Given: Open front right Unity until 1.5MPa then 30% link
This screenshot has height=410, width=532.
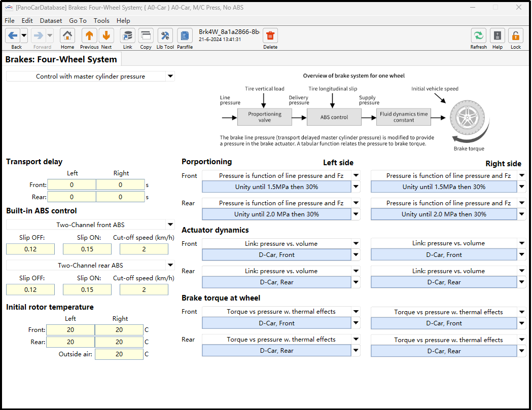Looking at the screenshot, I should click(444, 187).
